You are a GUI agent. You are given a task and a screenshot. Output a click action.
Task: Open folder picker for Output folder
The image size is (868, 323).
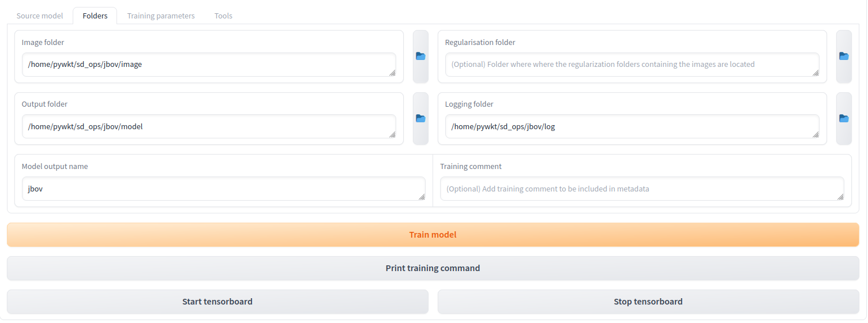(x=420, y=119)
